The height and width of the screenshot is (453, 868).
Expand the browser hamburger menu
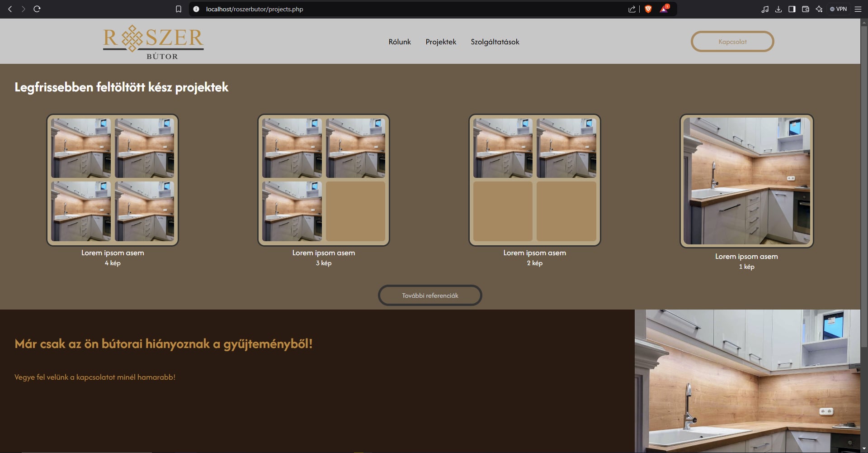tap(858, 9)
